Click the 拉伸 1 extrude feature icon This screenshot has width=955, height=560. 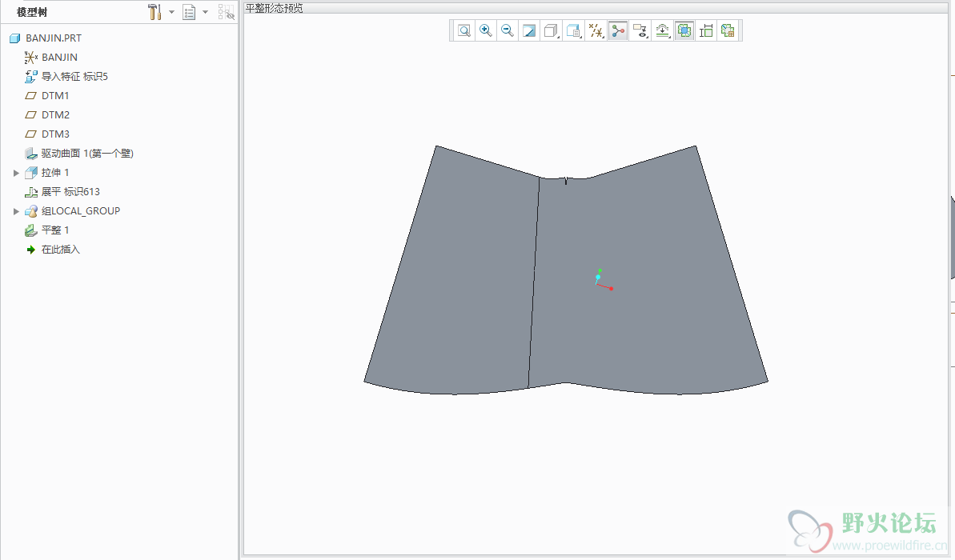point(30,173)
